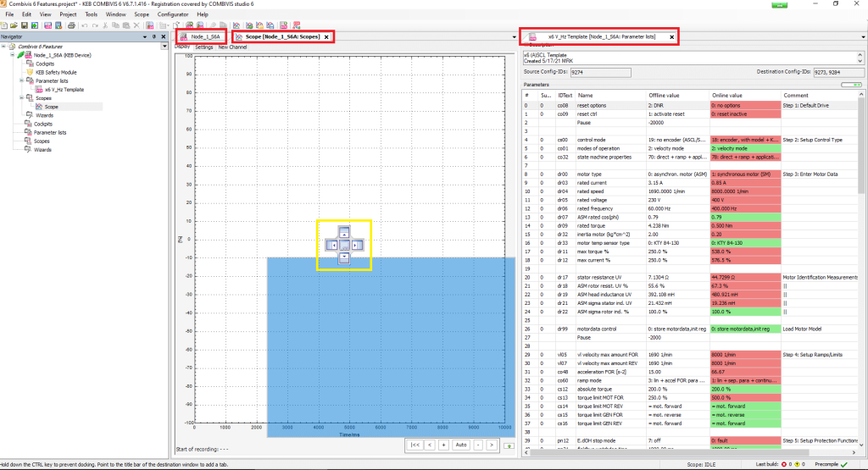Click the downward dock arrow in docking guide

[x=344, y=257]
